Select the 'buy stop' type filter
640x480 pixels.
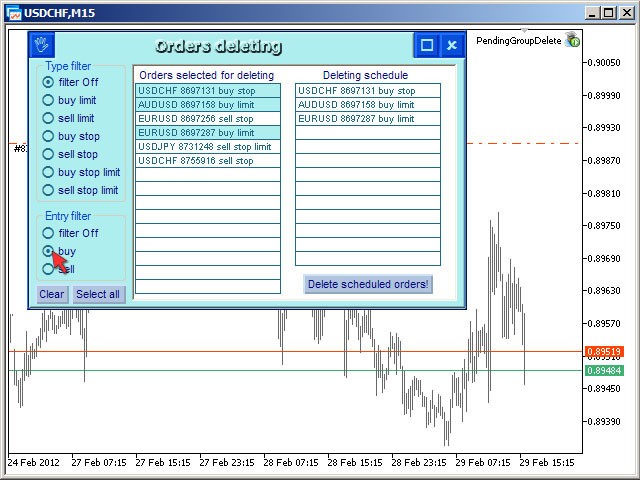click(48, 136)
